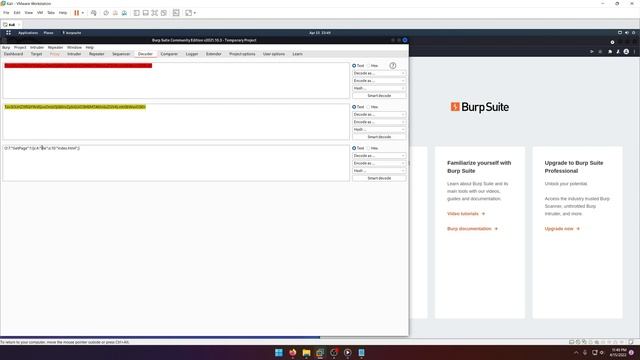Enter VMware full screen mode icon

point(155,13)
